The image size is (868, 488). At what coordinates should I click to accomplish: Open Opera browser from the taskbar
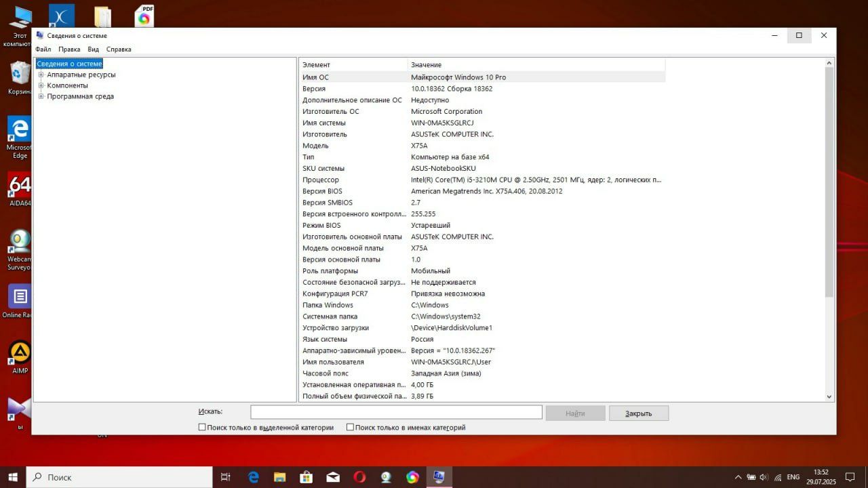click(359, 477)
